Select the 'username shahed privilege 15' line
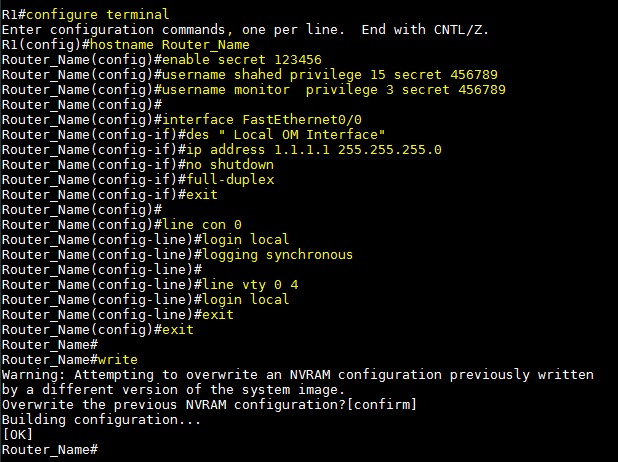The image size is (618, 462). pos(330,75)
